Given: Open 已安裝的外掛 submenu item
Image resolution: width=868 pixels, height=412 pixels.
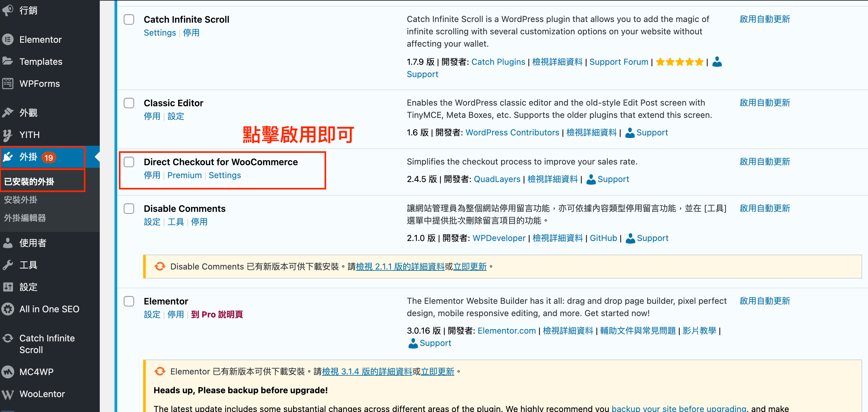Looking at the screenshot, I should 29,182.
